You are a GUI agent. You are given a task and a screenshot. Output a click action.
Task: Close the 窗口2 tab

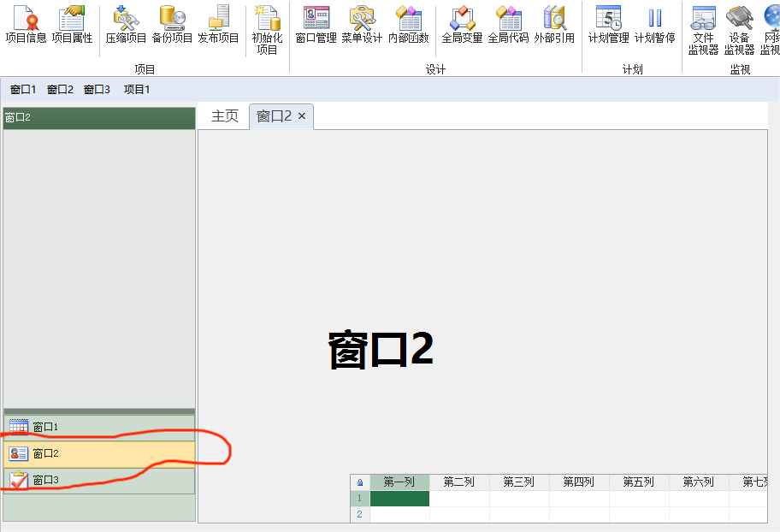tap(302, 116)
